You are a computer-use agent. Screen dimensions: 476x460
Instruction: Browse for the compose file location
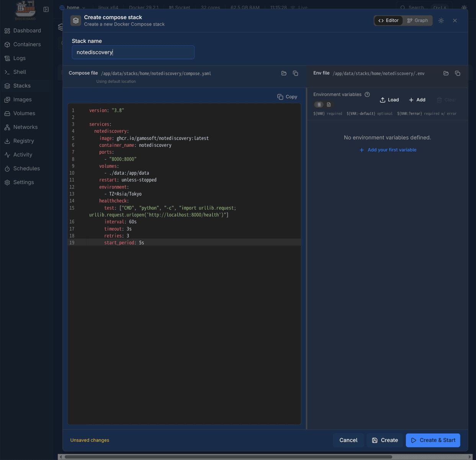coord(284,73)
